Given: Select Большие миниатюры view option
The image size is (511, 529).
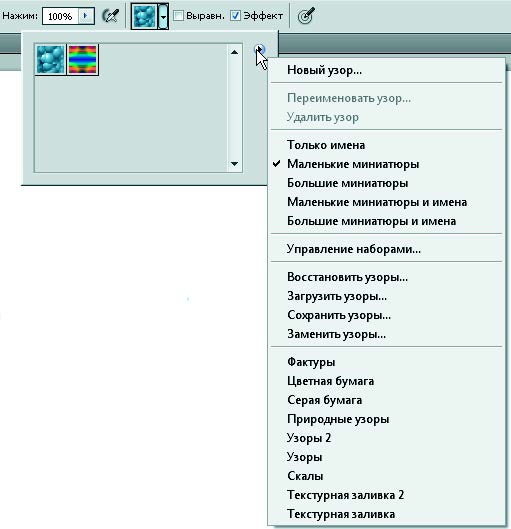Looking at the screenshot, I should (387, 183).
